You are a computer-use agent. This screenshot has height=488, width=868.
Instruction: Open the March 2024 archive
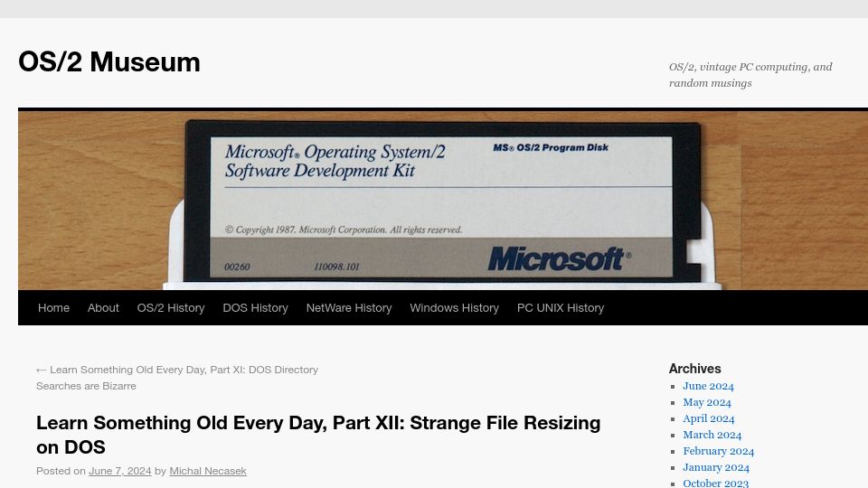click(712, 435)
